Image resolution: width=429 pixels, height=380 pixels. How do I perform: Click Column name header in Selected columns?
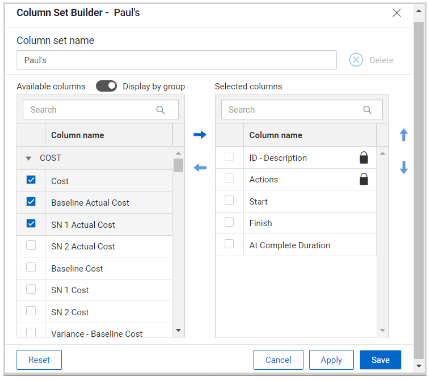276,135
